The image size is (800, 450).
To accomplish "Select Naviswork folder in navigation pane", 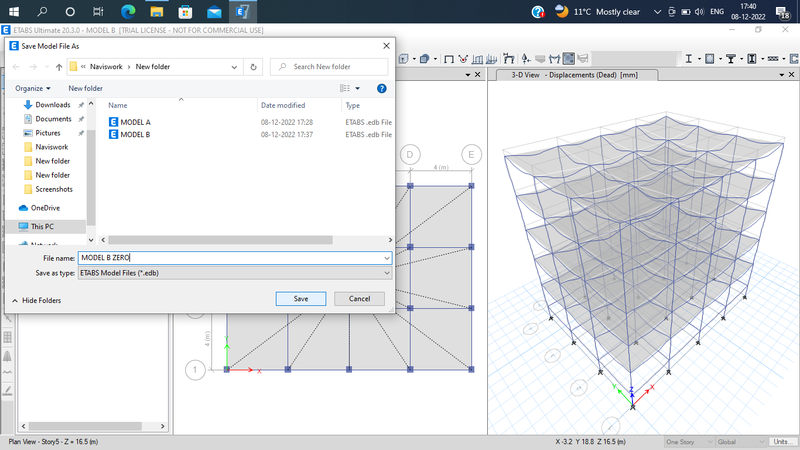I will point(52,147).
